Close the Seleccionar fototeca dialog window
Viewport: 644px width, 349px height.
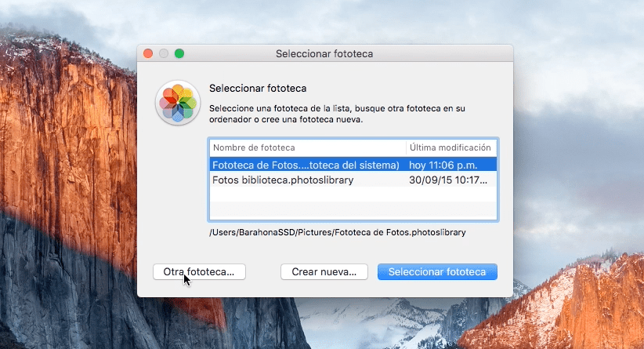148,53
